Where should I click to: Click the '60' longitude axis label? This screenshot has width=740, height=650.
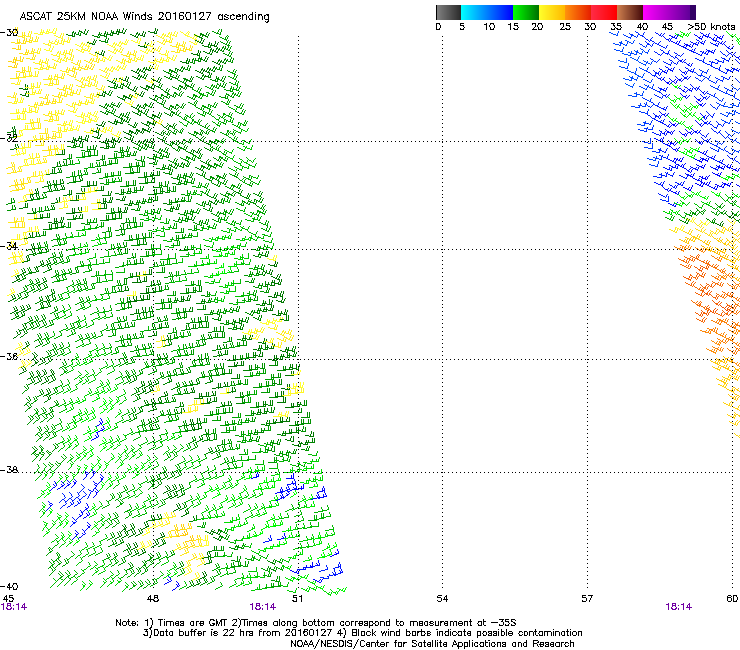tap(732, 599)
